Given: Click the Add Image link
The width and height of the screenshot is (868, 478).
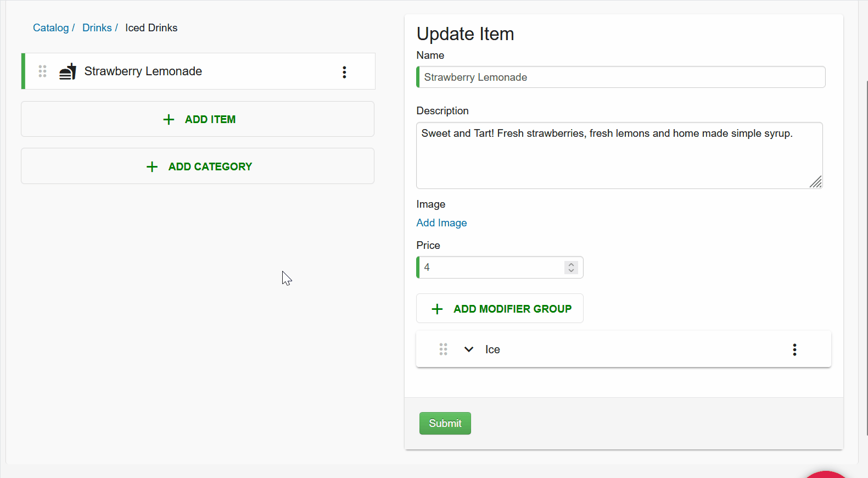Looking at the screenshot, I should (x=441, y=223).
